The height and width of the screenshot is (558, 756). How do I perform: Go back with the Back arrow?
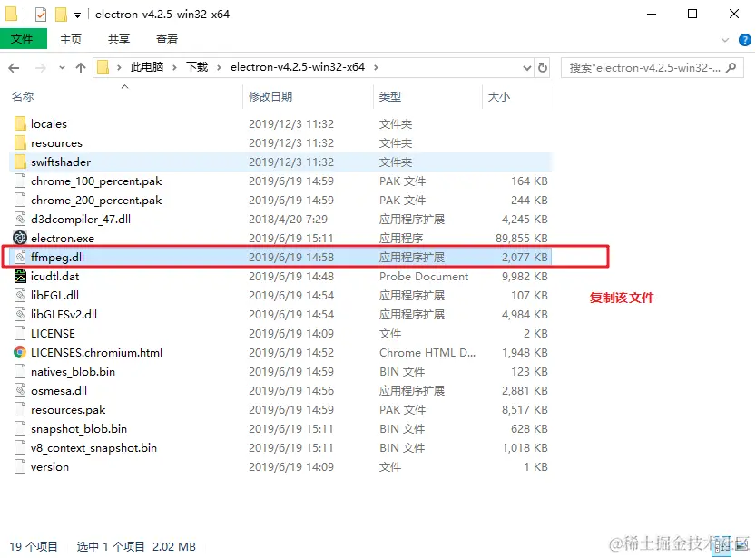pos(14,68)
